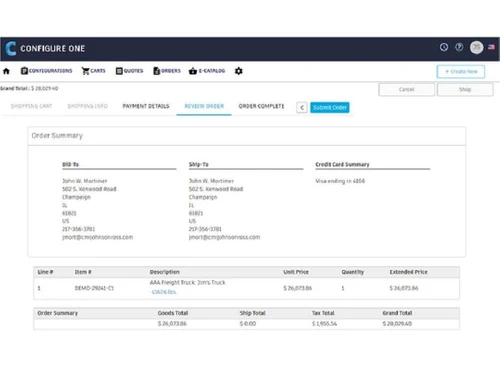Switch to the Payment Details tab
This screenshot has height=375, width=500.
tap(146, 106)
